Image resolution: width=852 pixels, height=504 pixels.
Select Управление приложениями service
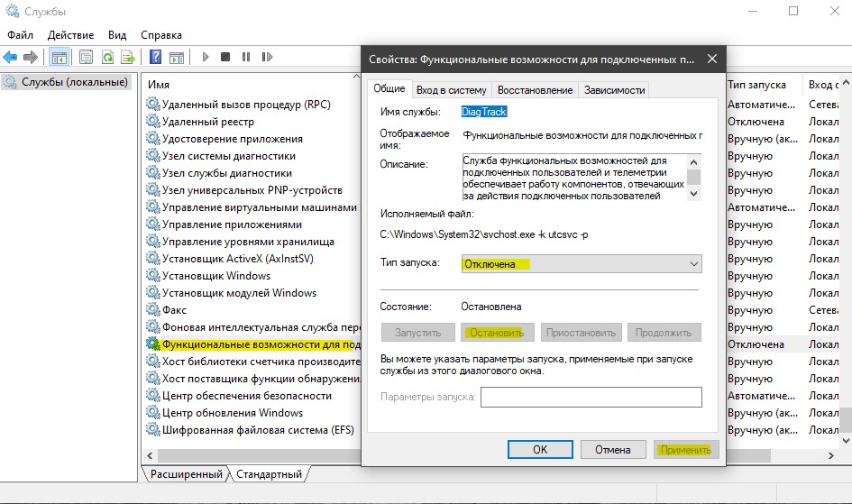(232, 225)
